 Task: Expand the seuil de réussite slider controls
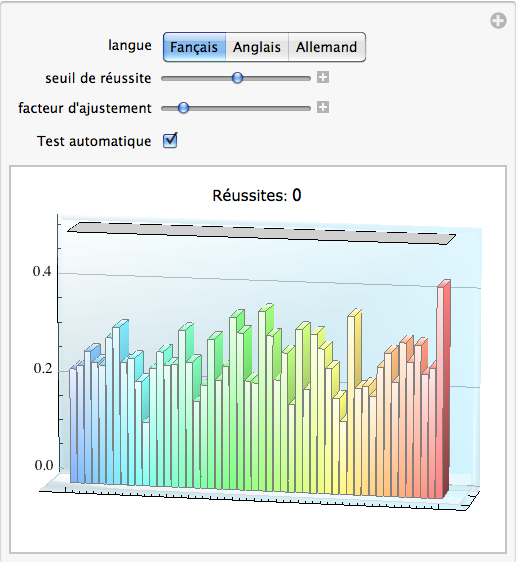[x=323, y=77]
